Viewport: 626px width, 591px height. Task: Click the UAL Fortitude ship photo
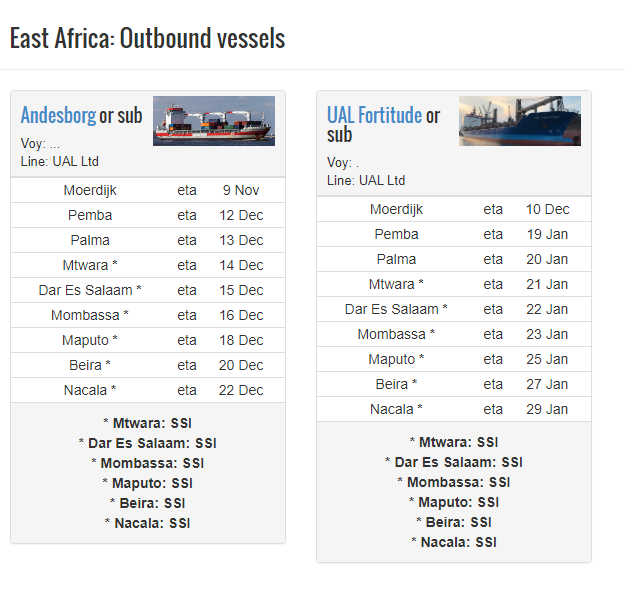point(520,121)
